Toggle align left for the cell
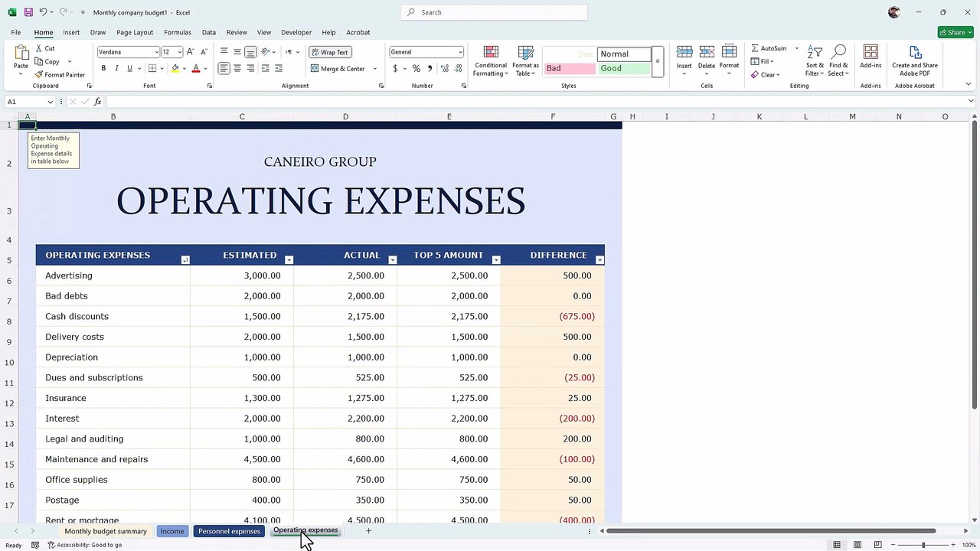Image resolution: width=980 pixels, height=551 pixels. pos(224,68)
